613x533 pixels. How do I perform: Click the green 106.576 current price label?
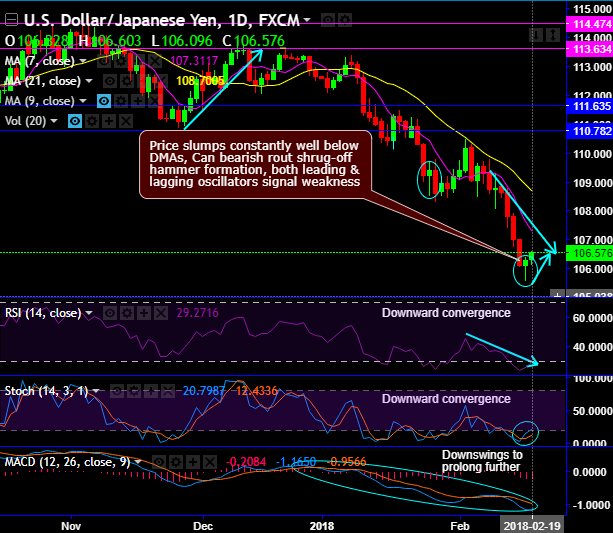point(590,253)
